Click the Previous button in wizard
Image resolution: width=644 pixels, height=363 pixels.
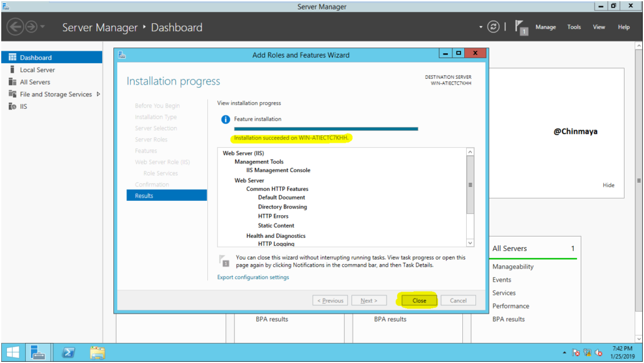click(330, 300)
